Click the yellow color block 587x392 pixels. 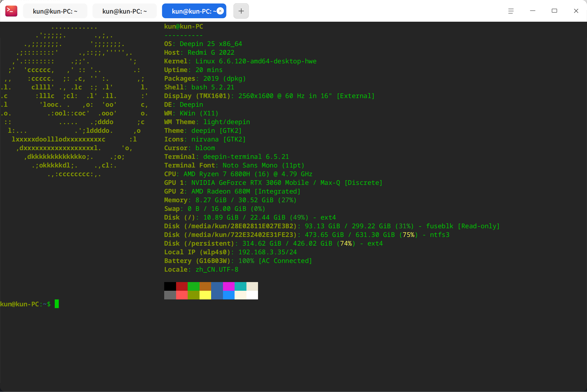click(205, 295)
